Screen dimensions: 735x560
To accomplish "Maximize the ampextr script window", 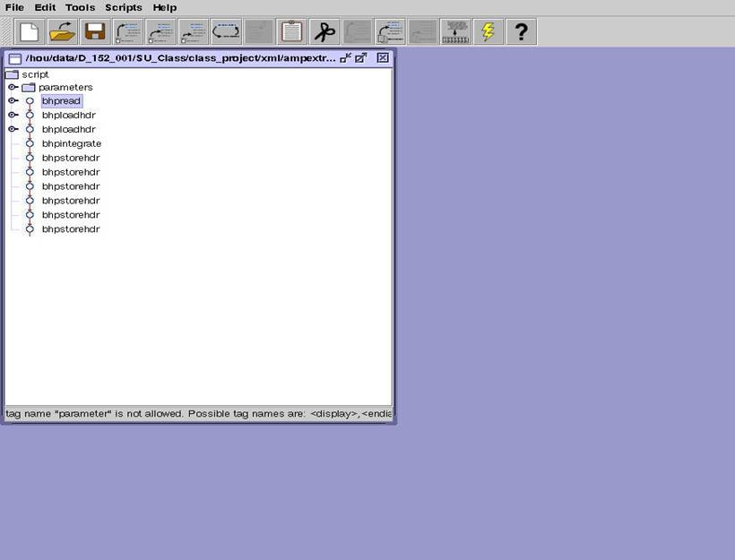I will click(x=361, y=58).
